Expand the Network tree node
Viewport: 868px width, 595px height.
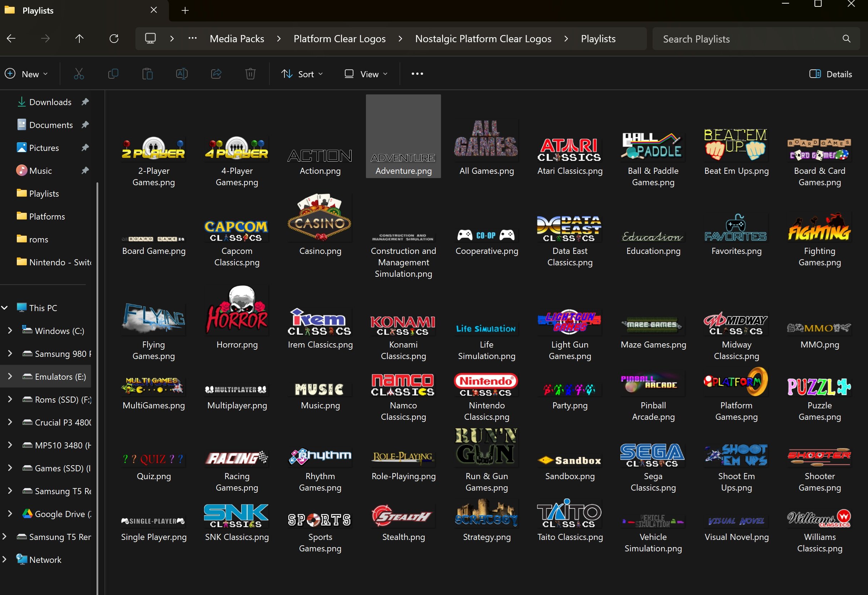(5, 560)
